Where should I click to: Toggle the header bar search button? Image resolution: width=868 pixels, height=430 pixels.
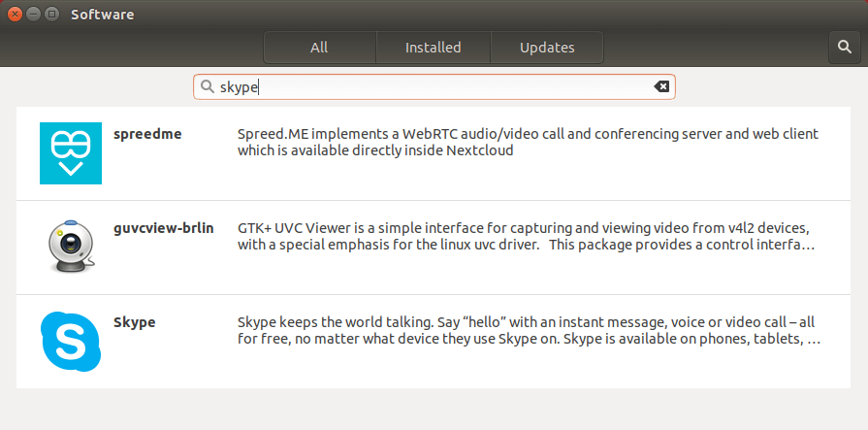[843, 48]
